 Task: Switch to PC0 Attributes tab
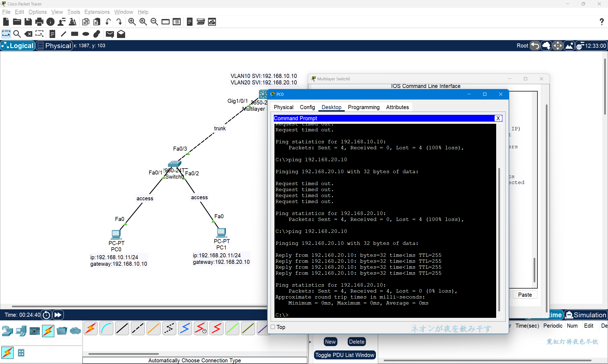point(397,107)
